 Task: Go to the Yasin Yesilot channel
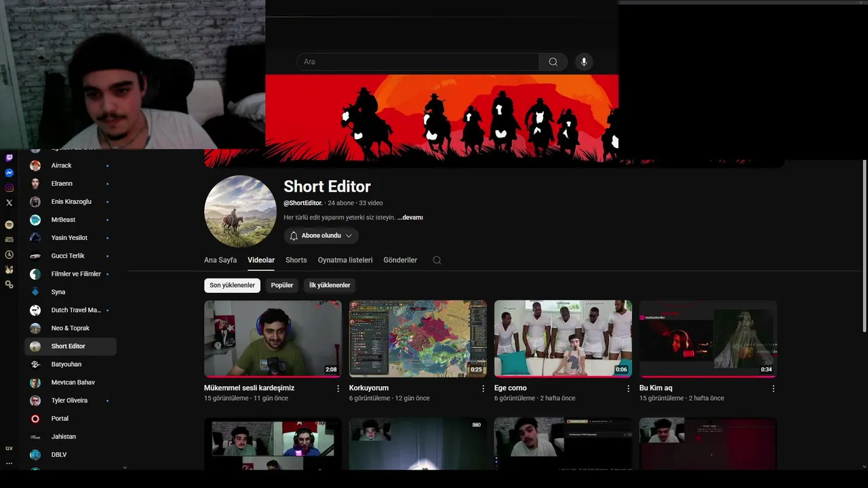(71, 238)
